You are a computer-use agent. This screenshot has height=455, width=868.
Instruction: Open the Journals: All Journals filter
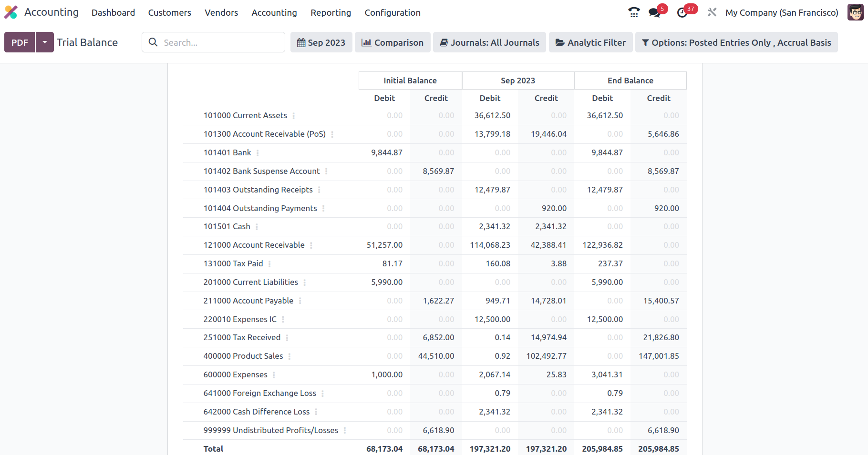pos(489,42)
